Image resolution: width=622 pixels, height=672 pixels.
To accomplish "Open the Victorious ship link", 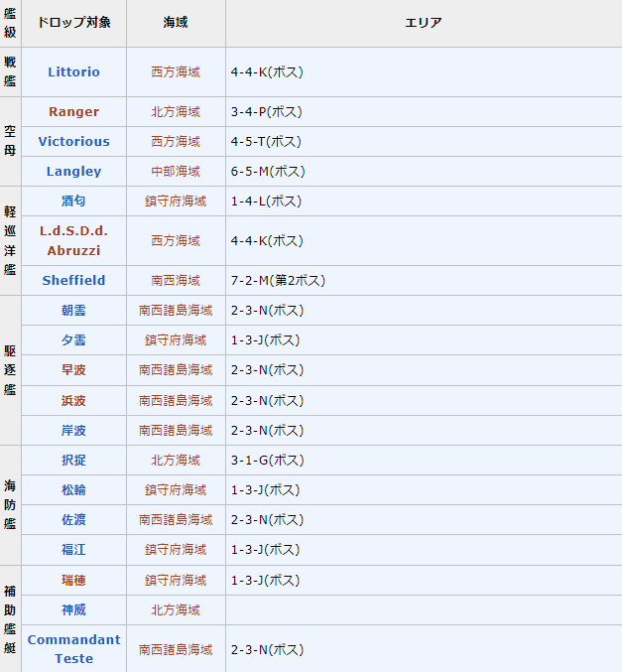I will pos(73,141).
